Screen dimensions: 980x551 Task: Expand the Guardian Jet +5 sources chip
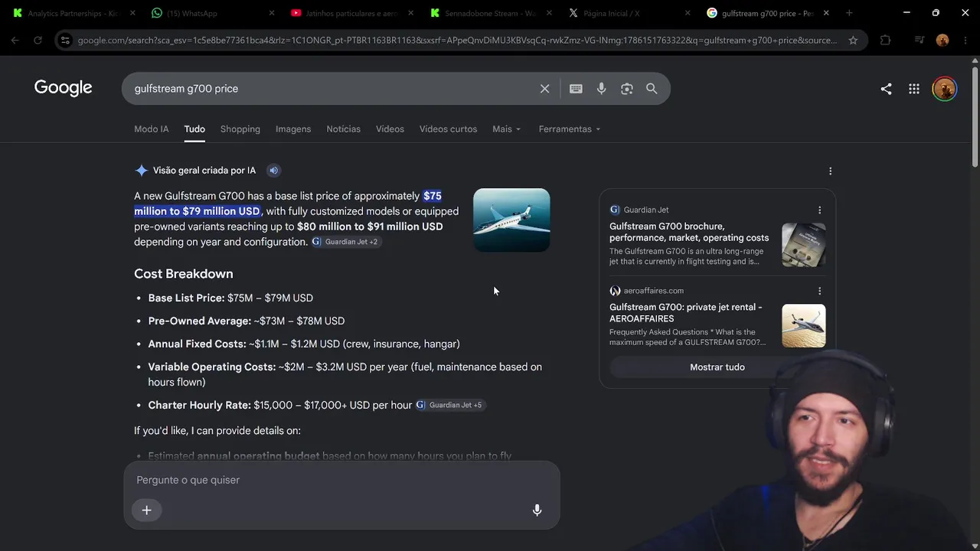(450, 405)
